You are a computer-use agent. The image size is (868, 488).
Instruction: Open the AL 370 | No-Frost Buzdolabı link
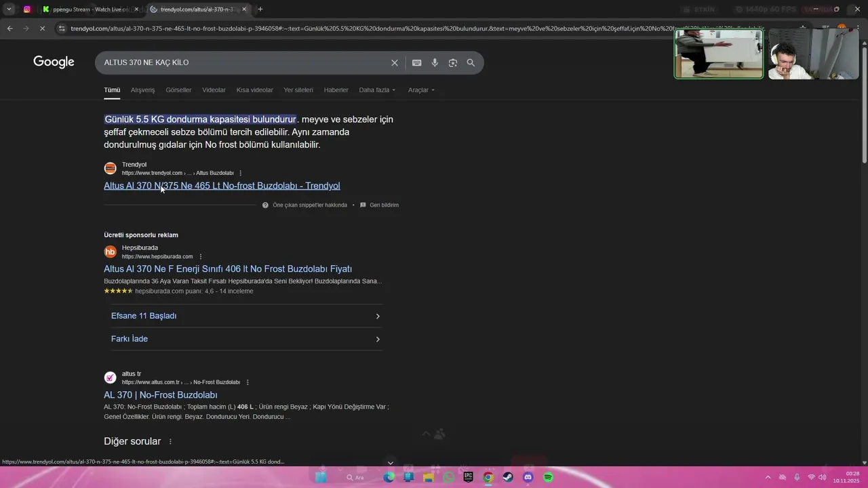click(161, 395)
